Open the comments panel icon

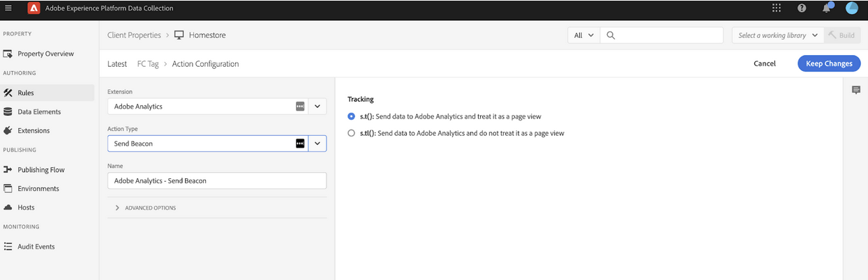pos(856,90)
